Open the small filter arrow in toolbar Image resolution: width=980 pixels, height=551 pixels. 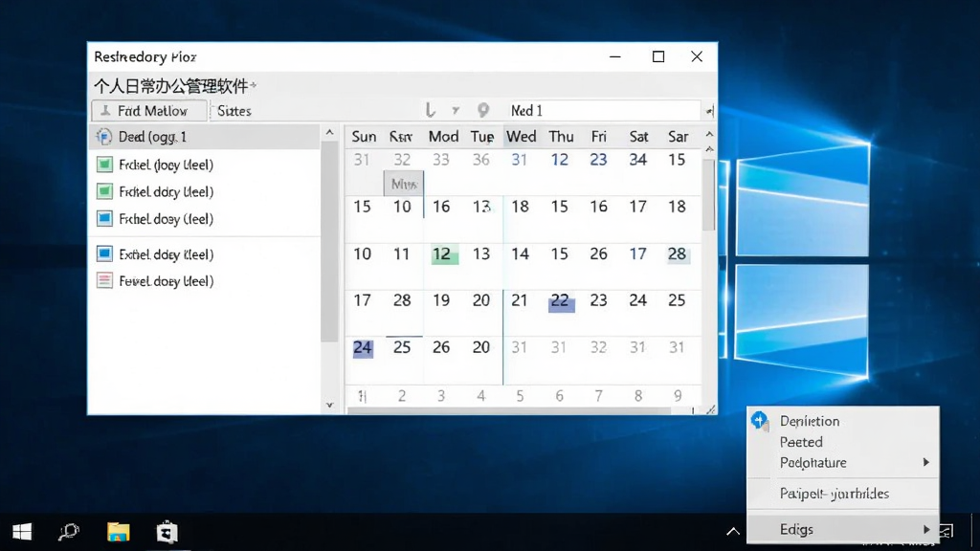(456, 111)
